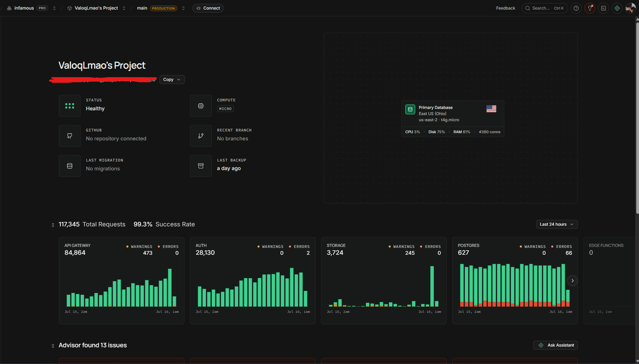Click the PRODUCTION badge

point(164,8)
